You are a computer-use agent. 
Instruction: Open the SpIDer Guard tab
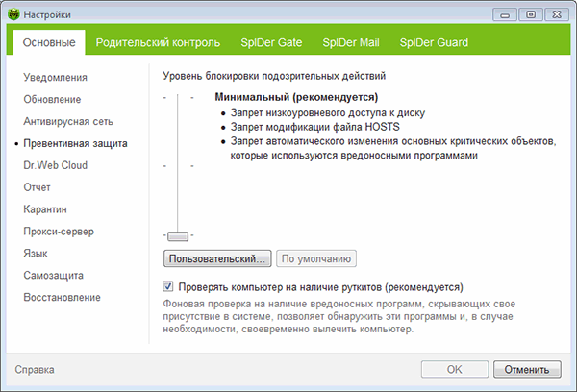434,42
